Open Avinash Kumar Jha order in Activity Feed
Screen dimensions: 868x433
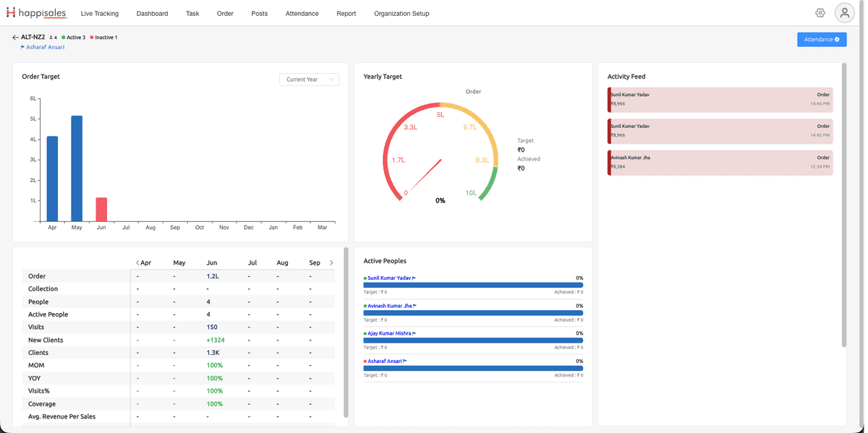click(x=720, y=163)
